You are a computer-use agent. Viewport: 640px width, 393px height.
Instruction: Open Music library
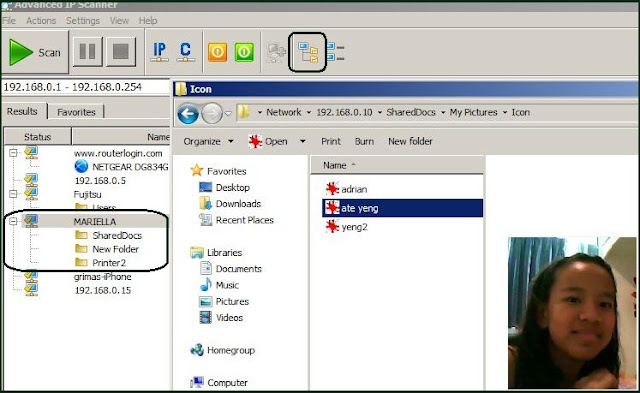pyautogui.click(x=220, y=285)
